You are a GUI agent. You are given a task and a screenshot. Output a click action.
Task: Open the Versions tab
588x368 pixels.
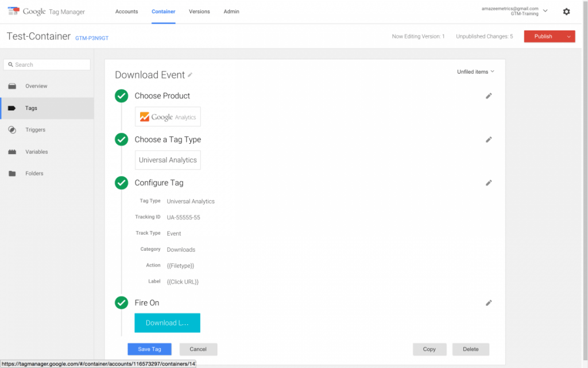199,11
